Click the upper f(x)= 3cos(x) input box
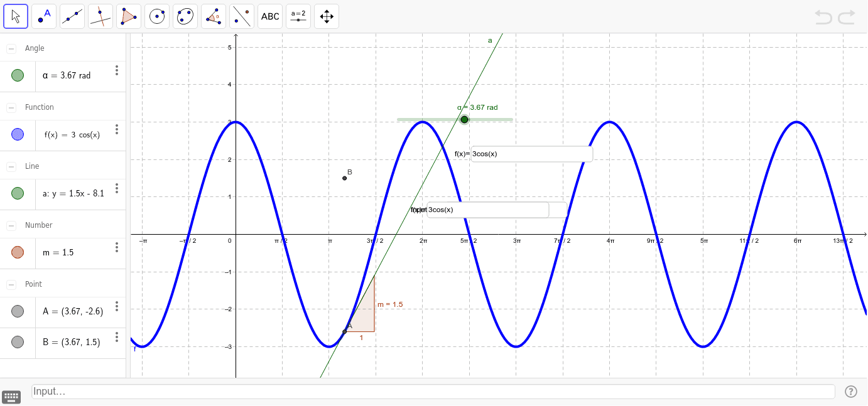 [531, 154]
